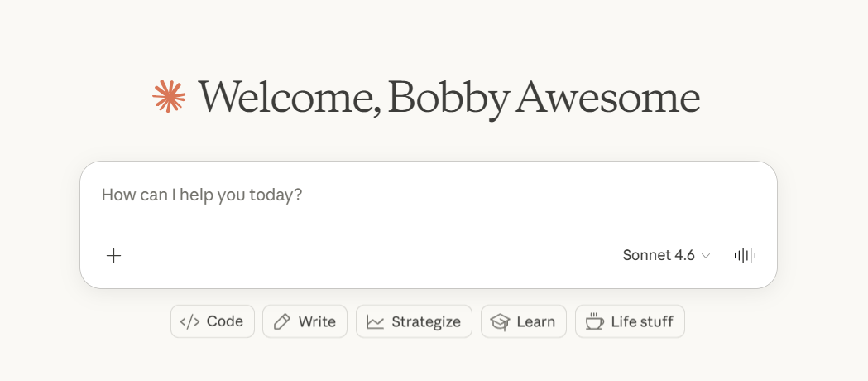Pick the Strategize suggestion chip
Viewport: 868px width, 381px height.
[x=414, y=321]
